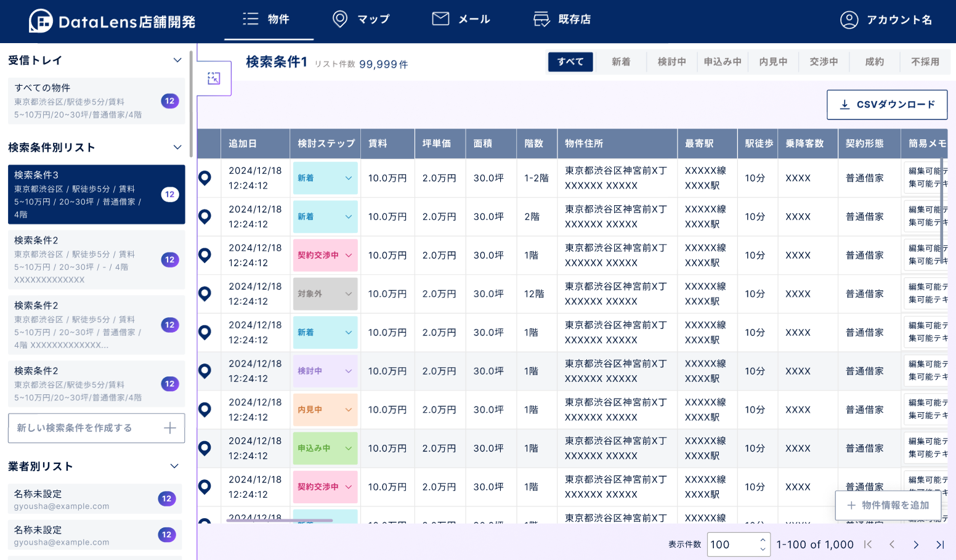
Task: Open the account menu via the person icon
Action: coord(849,19)
